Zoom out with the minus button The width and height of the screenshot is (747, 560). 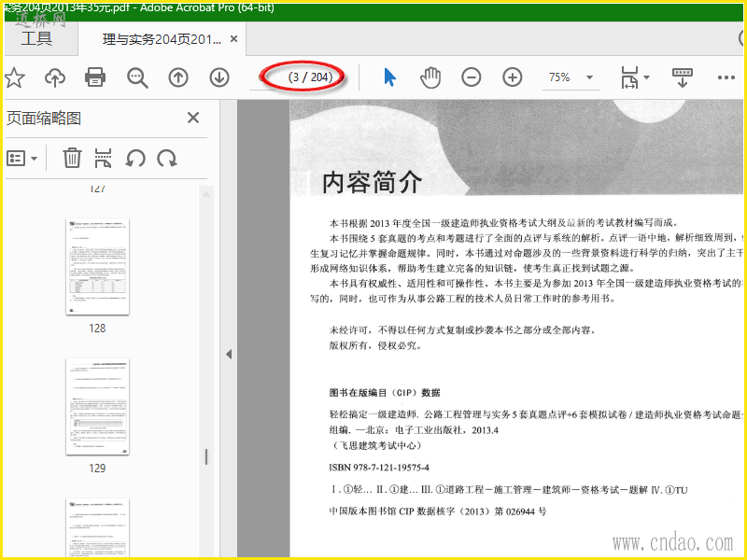click(x=472, y=77)
